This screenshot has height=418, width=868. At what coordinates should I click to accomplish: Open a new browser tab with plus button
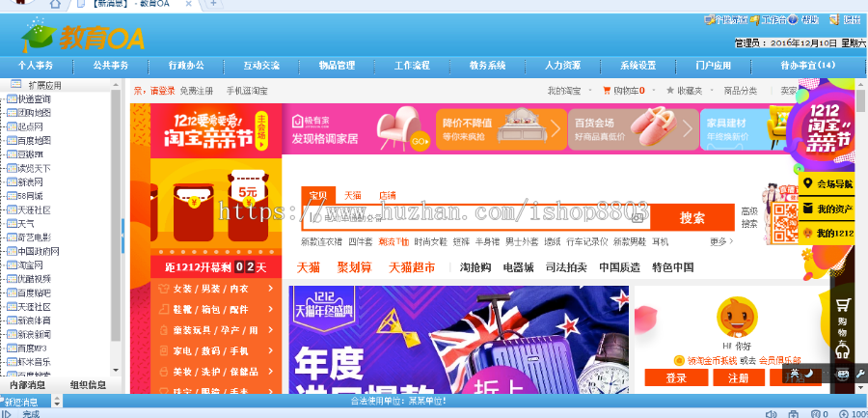point(213,4)
